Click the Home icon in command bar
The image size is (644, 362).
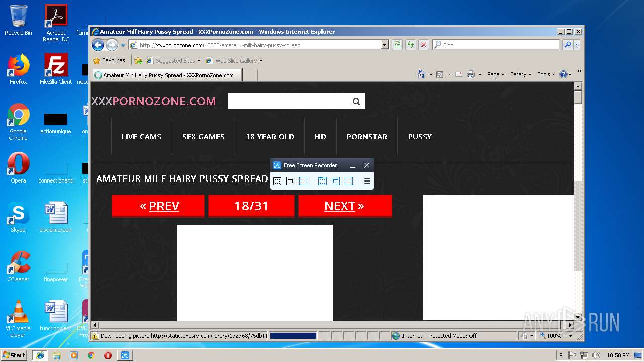coord(422,74)
